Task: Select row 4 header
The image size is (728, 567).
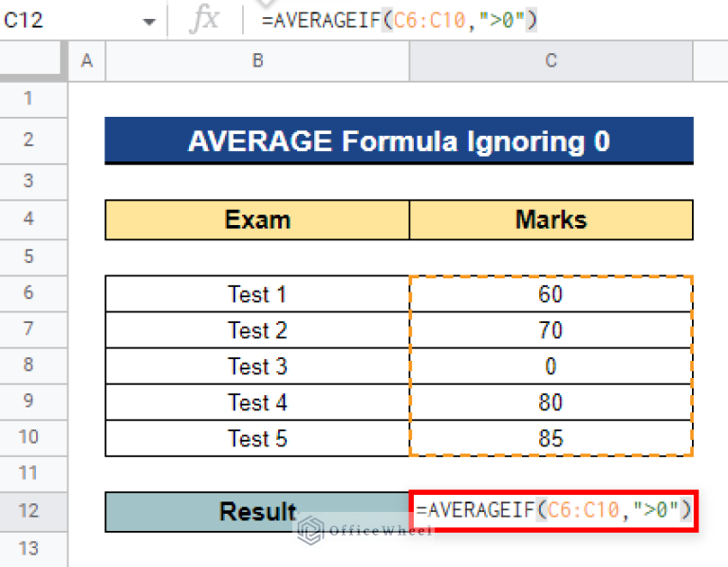Action: 27,219
